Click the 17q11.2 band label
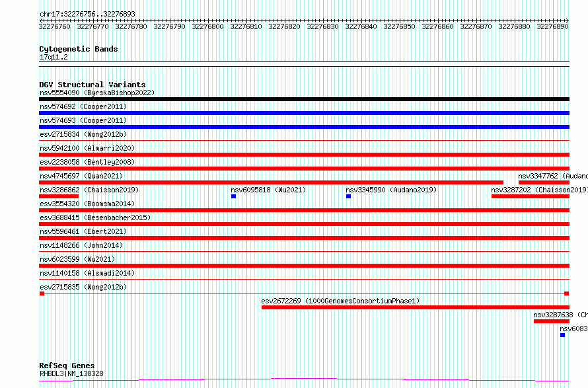The width and height of the screenshot is (588, 388). click(54, 58)
